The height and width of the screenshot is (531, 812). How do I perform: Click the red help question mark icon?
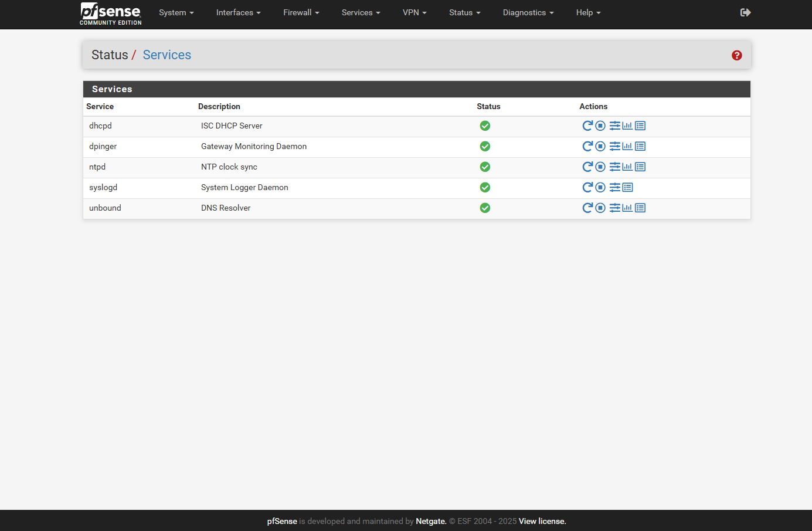[x=737, y=55]
